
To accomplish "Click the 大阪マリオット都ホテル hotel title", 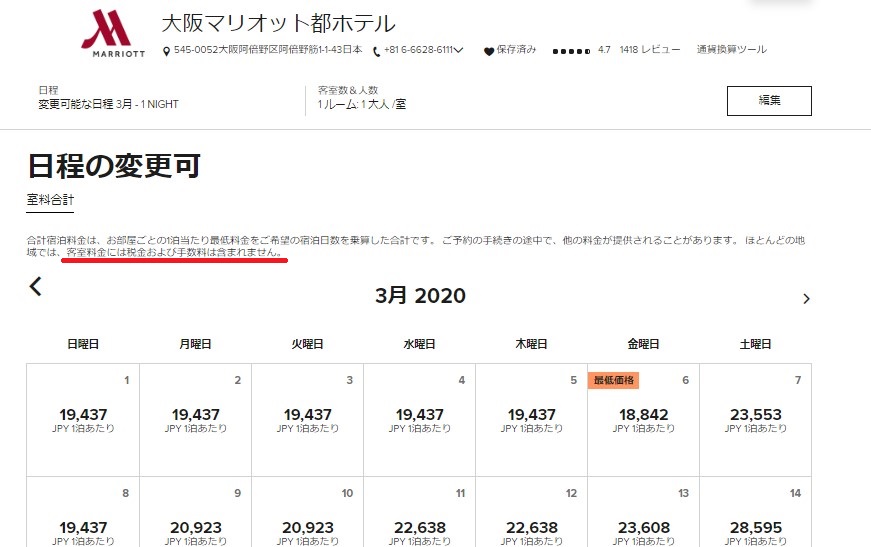I will 278,23.
